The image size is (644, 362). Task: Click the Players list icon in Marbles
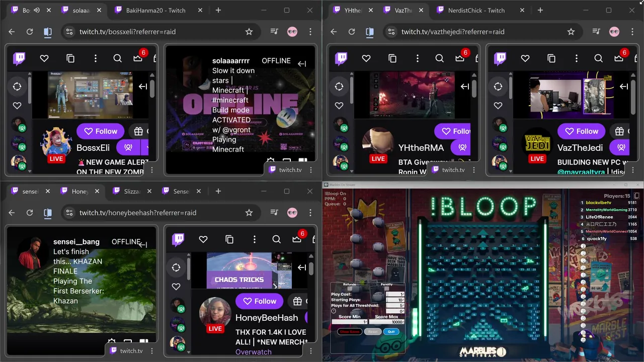coord(636,196)
